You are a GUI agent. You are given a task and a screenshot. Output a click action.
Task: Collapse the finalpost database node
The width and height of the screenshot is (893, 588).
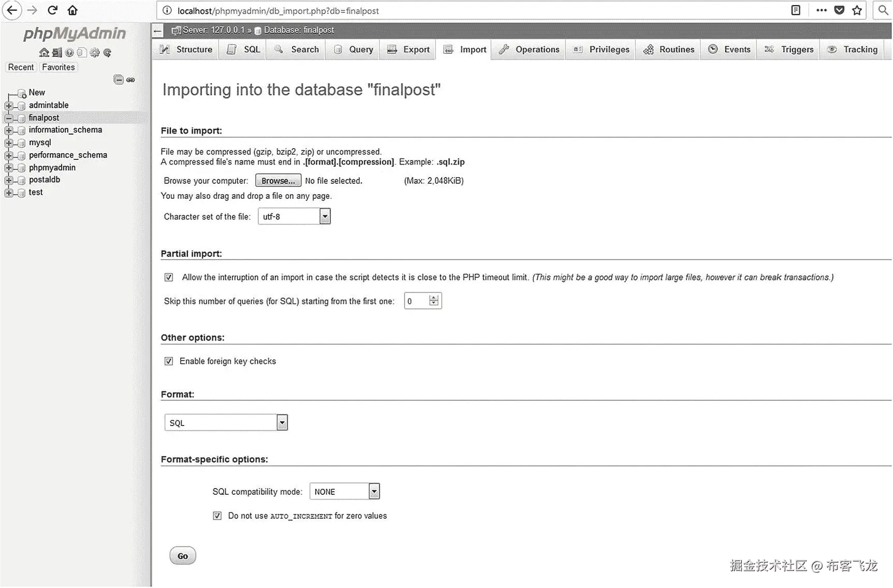tap(8, 118)
